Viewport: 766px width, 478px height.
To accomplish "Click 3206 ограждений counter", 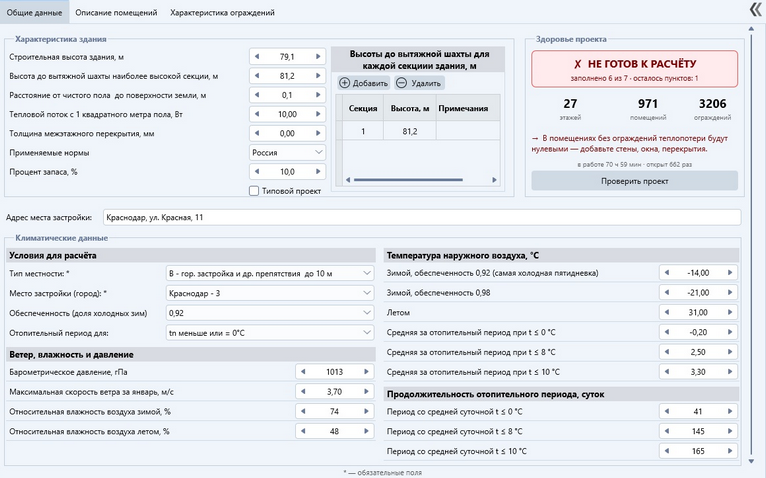I will pos(712,109).
